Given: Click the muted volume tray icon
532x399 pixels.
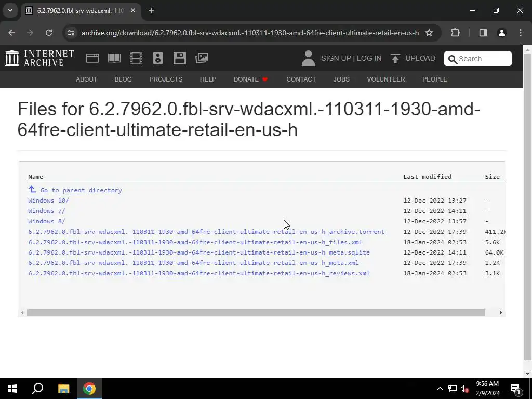Looking at the screenshot, I should coord(465,389).
